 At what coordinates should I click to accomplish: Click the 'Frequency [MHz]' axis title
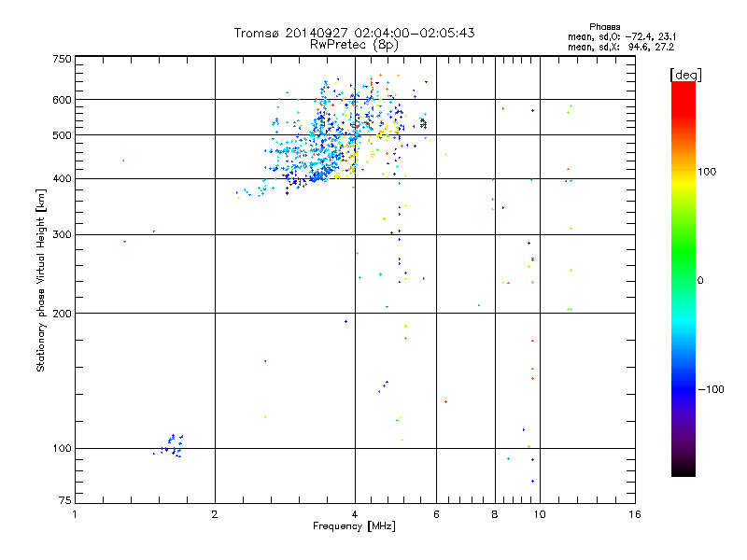pyautogui.click(x=354, y=526)
